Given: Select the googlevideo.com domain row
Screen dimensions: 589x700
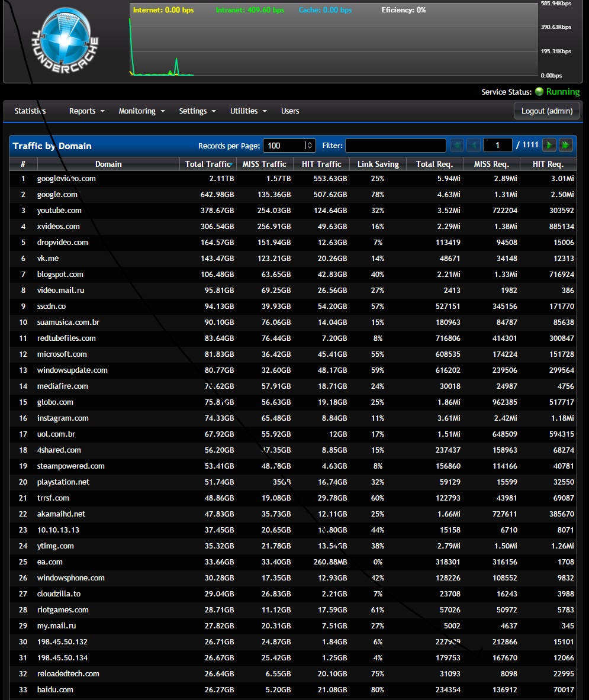Looking at the screenshot, I should 292,179.
